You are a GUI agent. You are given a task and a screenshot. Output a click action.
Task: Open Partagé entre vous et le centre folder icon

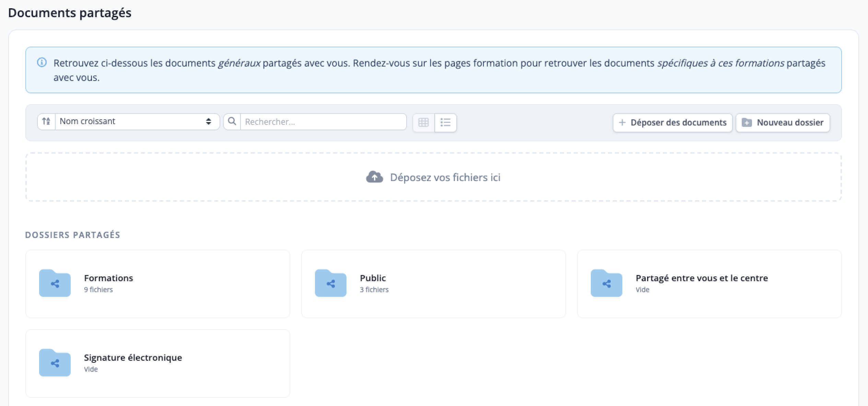click(607, 283)
